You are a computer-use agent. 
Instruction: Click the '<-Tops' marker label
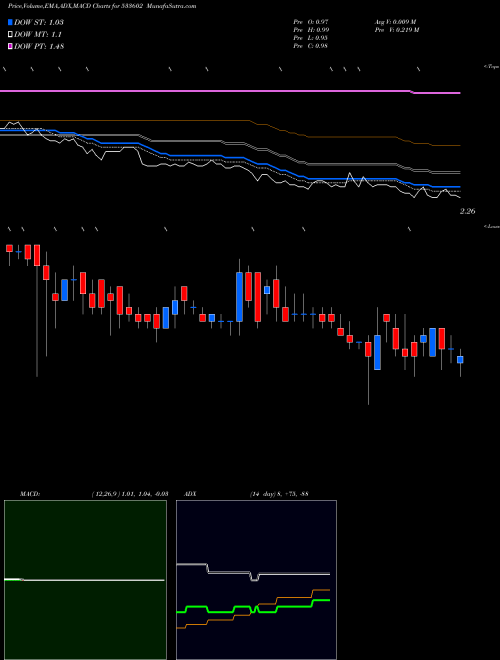[491, 67]
